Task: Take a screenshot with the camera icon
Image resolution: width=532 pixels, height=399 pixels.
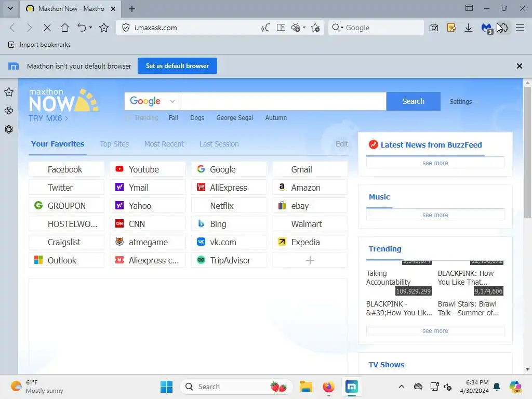Action: tap(434, 28)
